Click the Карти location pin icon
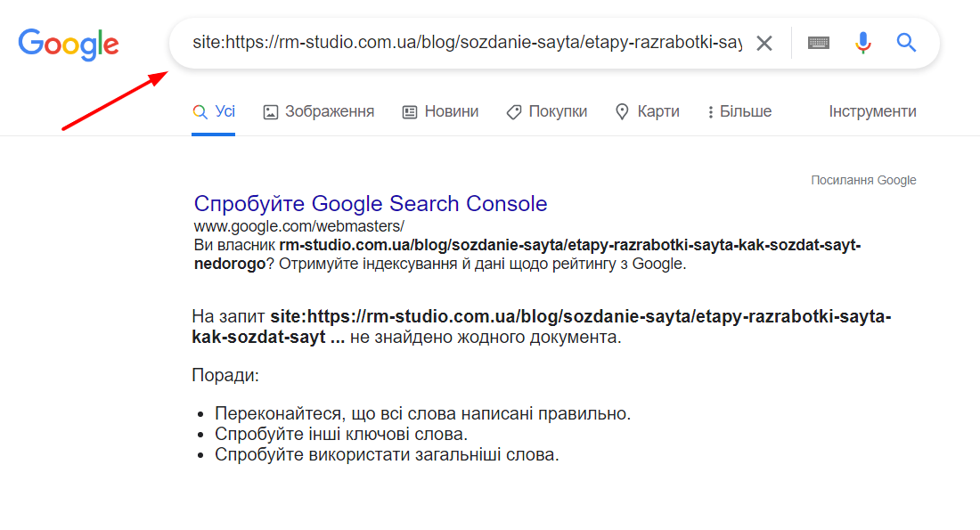Image resolution: width=980 pixels, height=530 pixels. coord(622,112)
